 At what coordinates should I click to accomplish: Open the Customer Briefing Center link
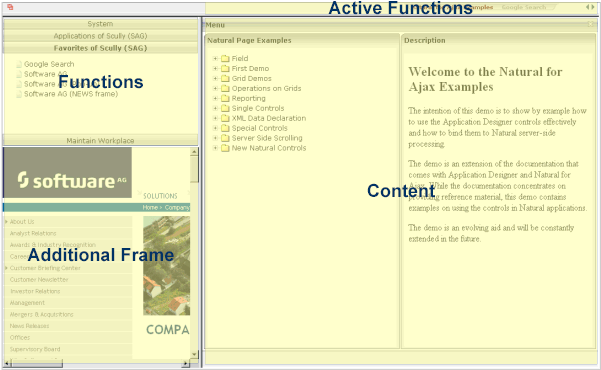coord(45,268)
